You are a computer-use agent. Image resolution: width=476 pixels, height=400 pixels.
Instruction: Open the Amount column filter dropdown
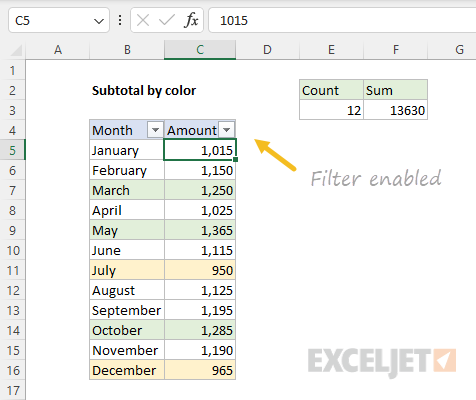tap(227, 130)
